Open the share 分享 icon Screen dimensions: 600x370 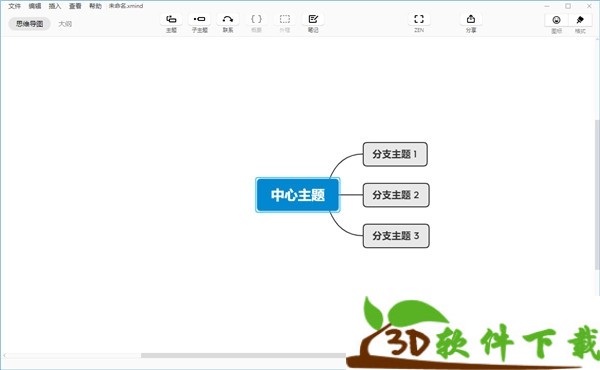click(471, 19)
